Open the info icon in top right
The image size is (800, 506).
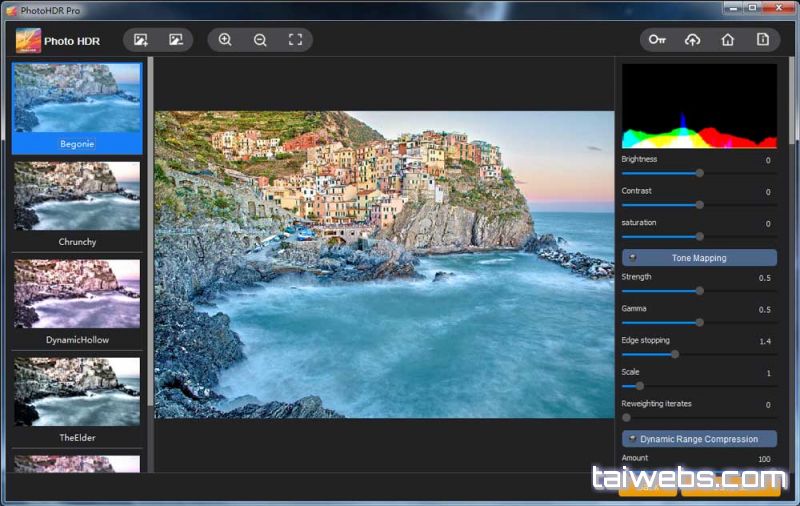(x=762, y=40)
